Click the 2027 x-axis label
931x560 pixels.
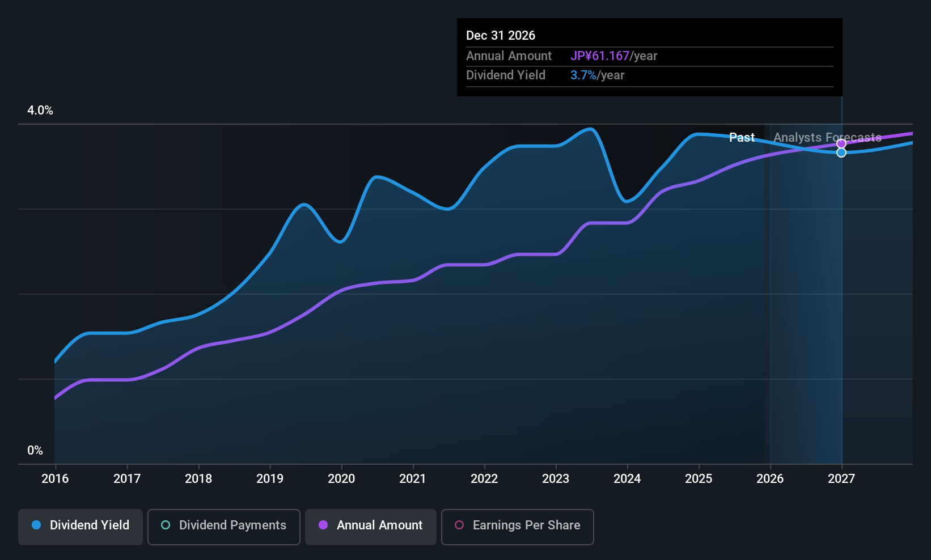[841, 479]
